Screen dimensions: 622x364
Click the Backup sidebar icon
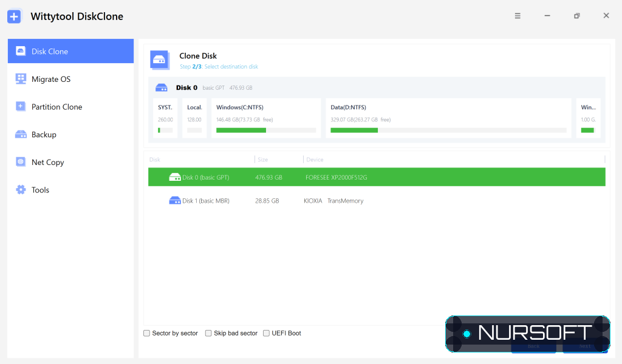point(21,134)
